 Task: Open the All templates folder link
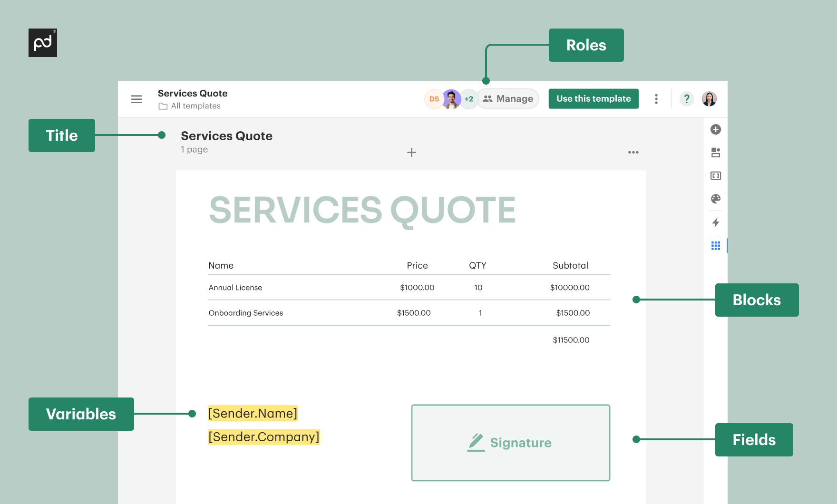195,106
